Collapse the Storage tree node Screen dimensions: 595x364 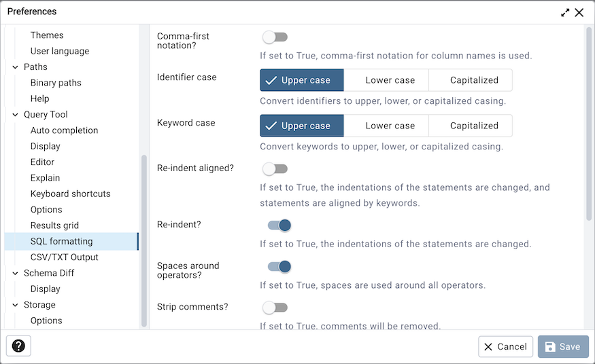[15, 305]
